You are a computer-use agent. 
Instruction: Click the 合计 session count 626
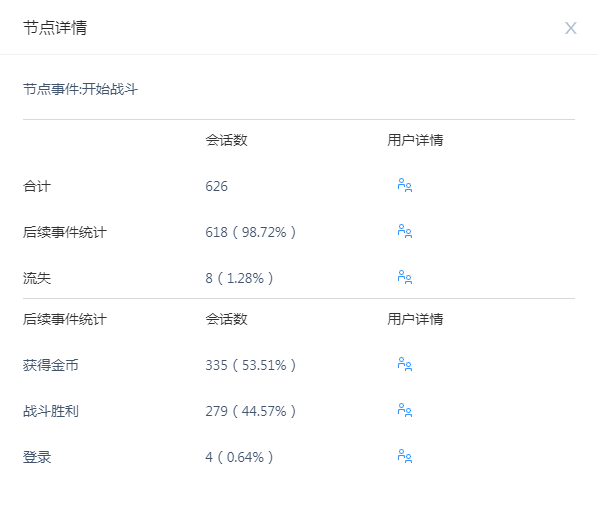point(216,186)
